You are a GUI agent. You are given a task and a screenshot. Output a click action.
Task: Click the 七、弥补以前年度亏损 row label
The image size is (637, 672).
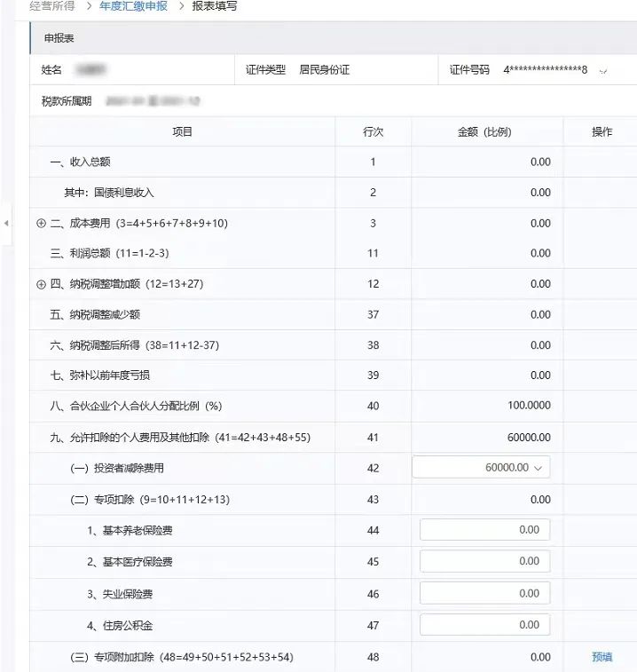[x=100, y=376]
